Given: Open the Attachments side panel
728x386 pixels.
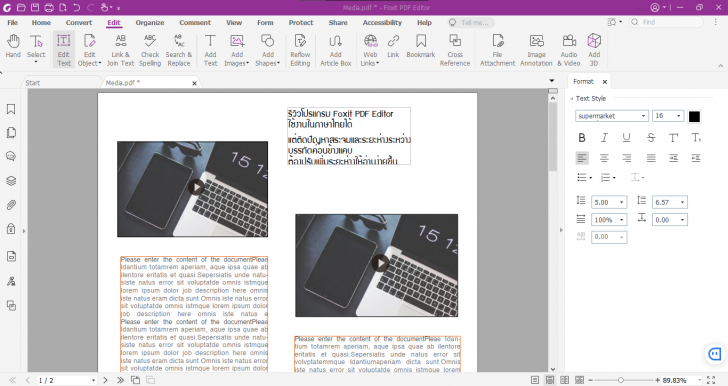Looking at the screenshot, I should (11, 205).
